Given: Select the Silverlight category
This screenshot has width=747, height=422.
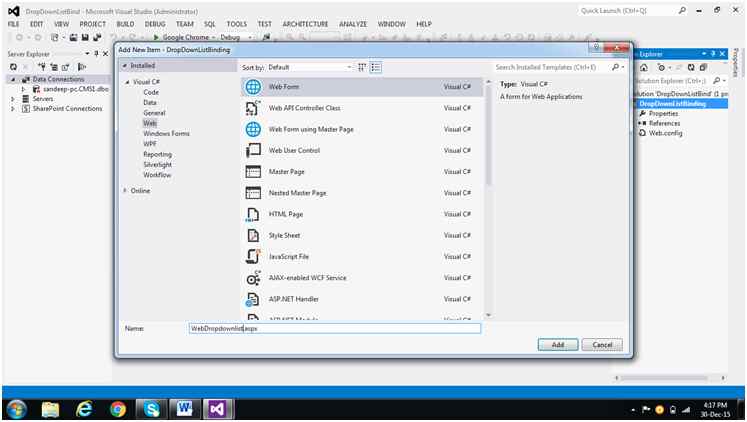Looking at the screenshot, I should pos(158,165).
